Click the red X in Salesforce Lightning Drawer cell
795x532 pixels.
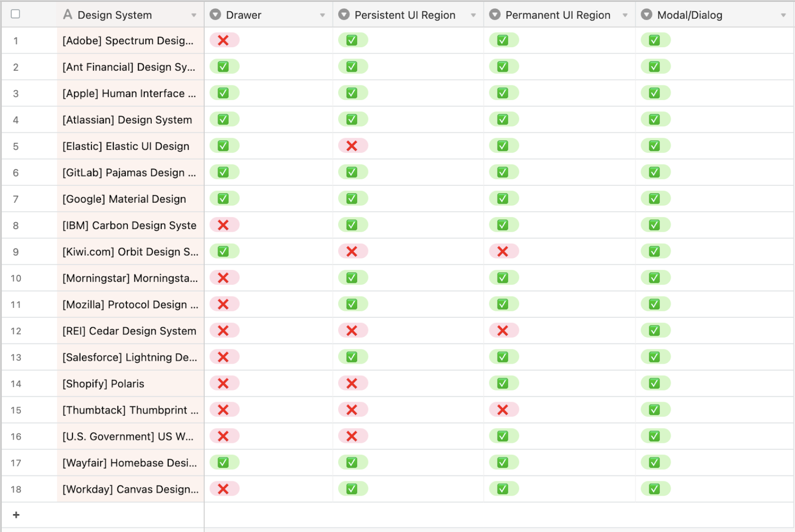coord(224,357)
